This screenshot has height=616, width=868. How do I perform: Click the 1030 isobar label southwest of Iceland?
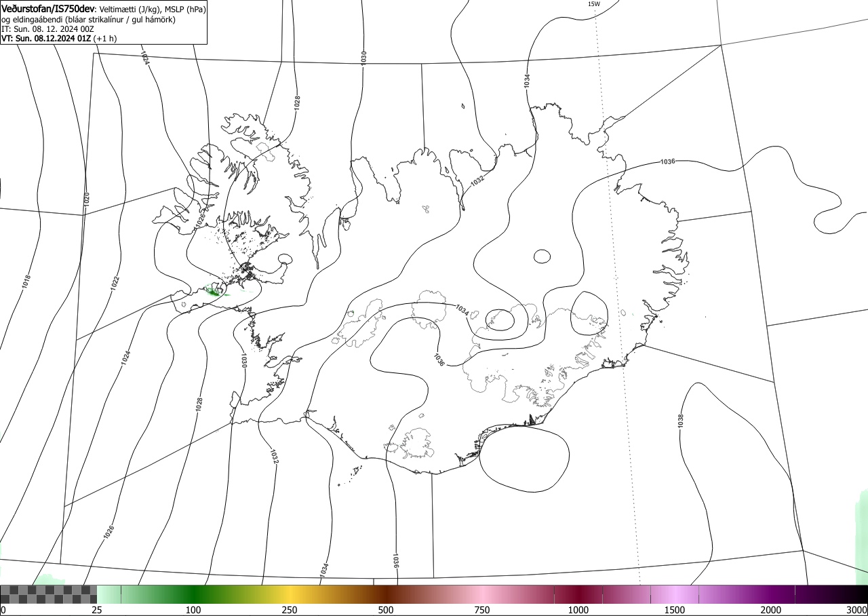pos(243,360)
